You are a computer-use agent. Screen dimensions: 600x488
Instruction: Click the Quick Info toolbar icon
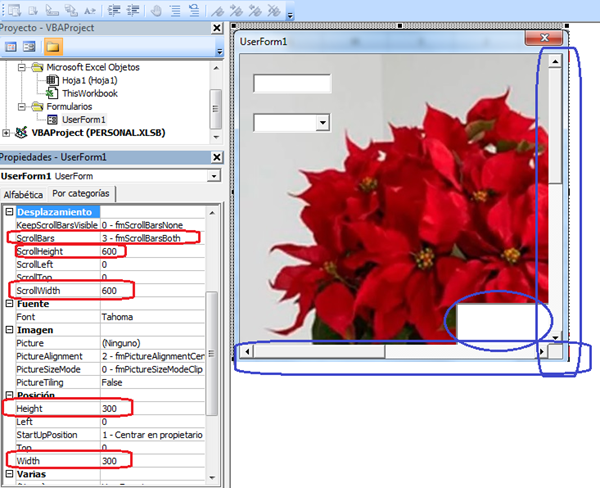point(52,10)
